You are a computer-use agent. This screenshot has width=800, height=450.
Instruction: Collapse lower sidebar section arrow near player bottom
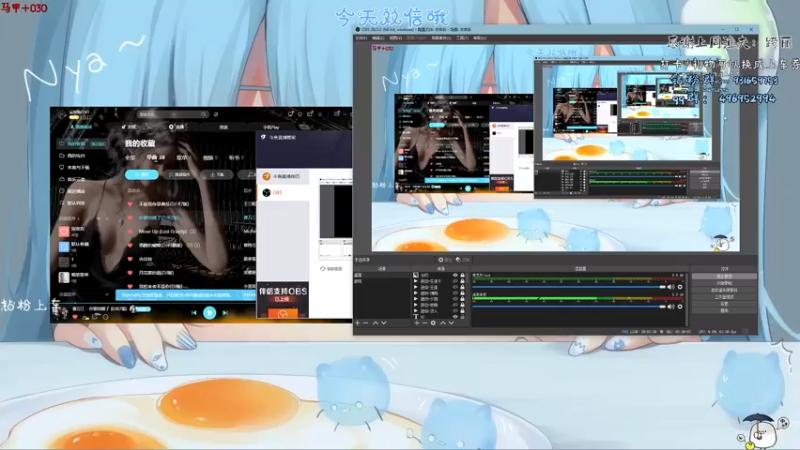click(107, 294)
